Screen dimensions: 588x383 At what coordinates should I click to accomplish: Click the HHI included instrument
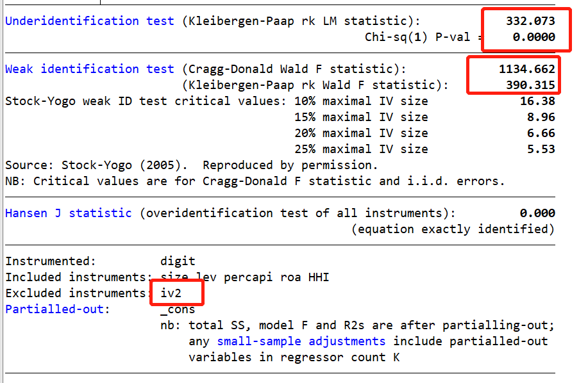click(319, 277)
